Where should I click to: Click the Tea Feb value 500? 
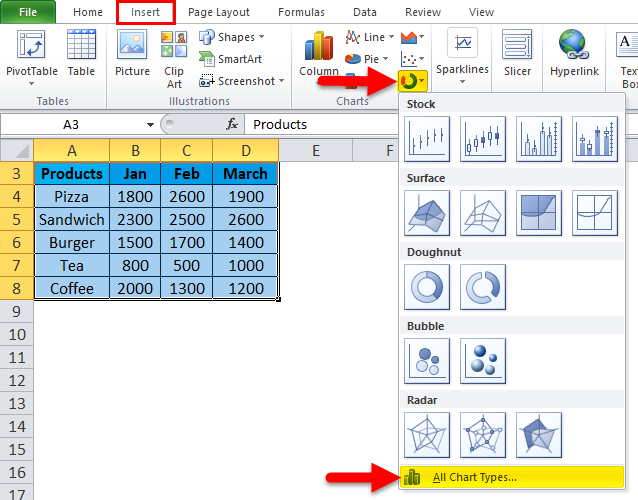coord(186,266)
